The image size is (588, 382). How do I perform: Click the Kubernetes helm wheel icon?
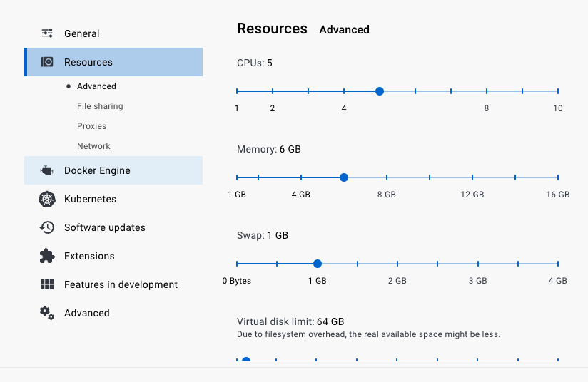coord(47,200)
